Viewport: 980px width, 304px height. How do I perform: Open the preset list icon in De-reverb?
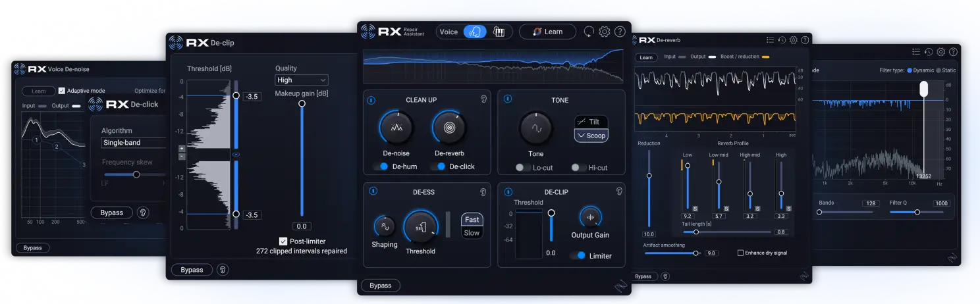point(770,40)
